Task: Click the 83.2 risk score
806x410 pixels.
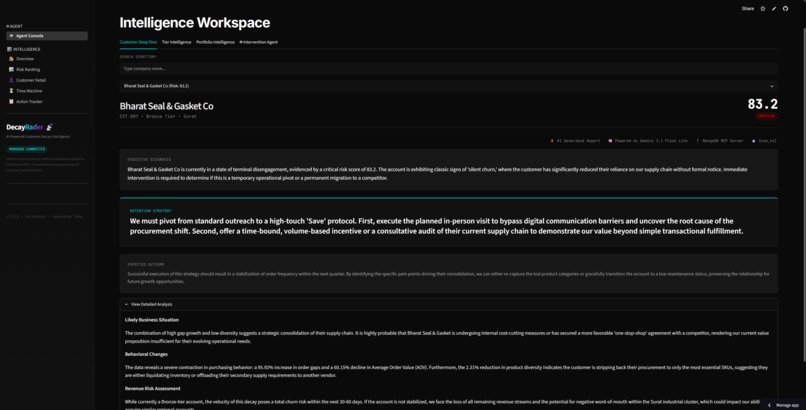Action: (762, 104)
